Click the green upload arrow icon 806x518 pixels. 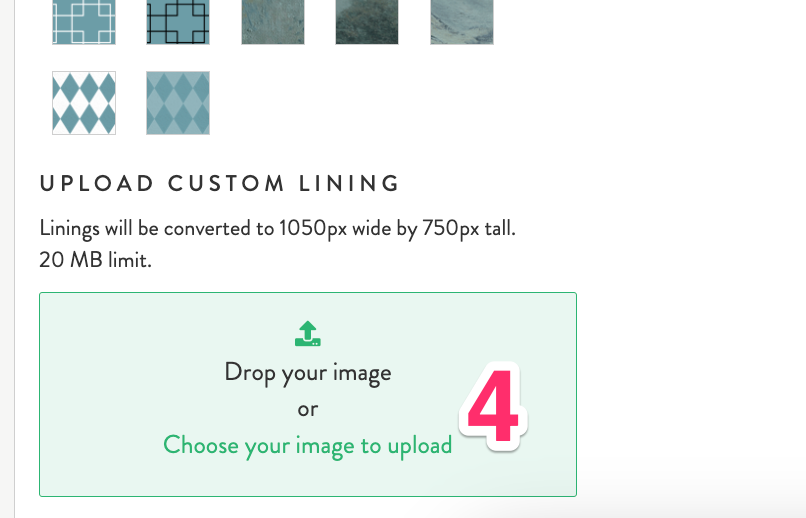307,334
